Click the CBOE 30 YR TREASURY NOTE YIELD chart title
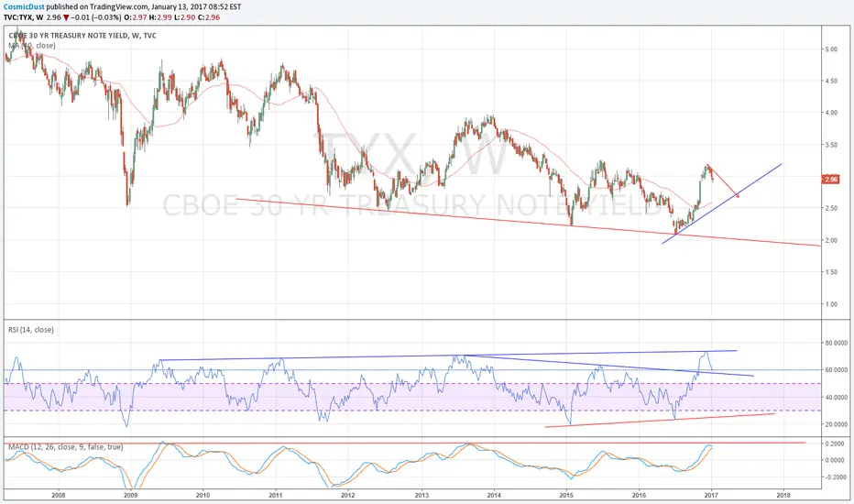The height and width of the screenshot is (504, 854). 82,36
